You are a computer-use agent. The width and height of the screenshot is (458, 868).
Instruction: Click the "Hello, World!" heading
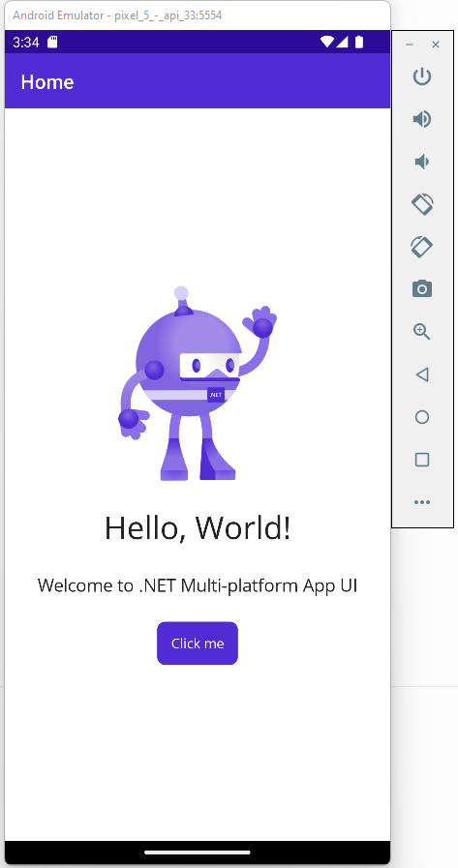coord(198,528)
